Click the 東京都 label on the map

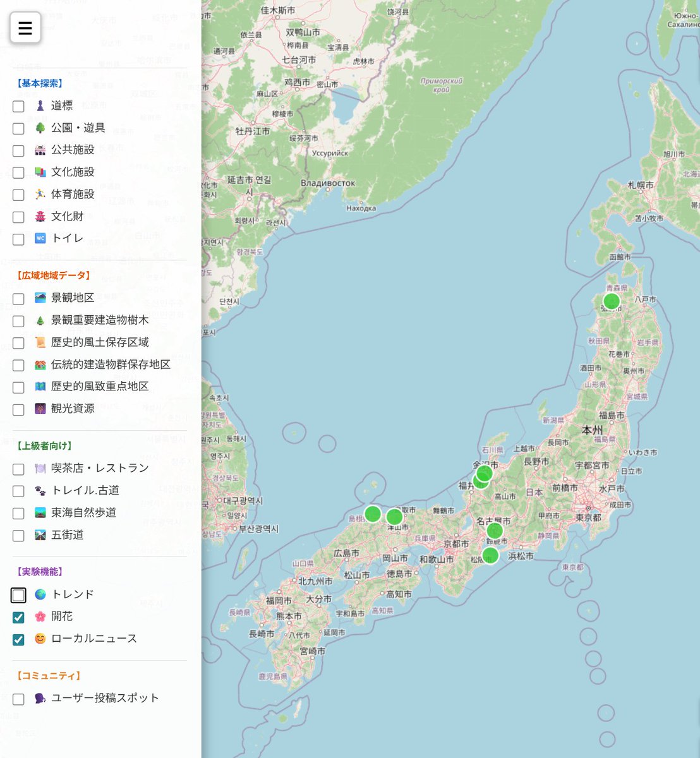[x=588, y=517]
